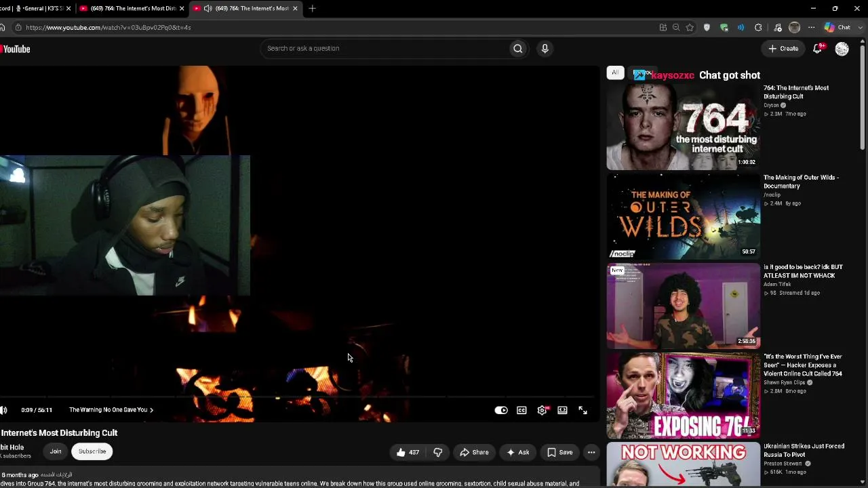Open Adam Tifak stream thumbnail
This screenshot has width=868, height=488.
[683, 306]
